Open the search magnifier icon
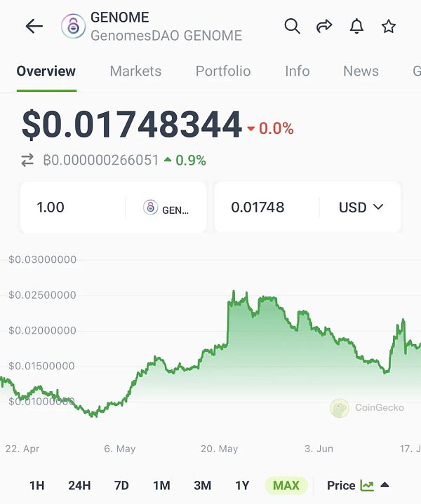The height and width of the screenshot is (504, 421). point(292,27)
